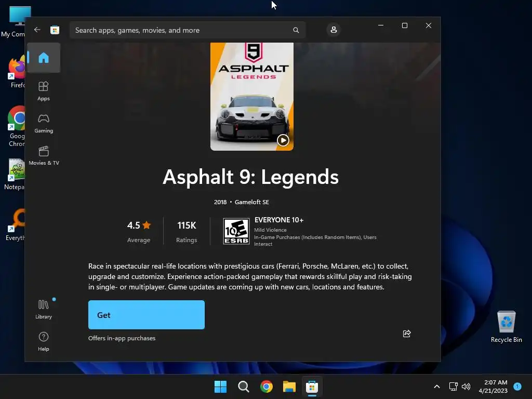Click the Asphalt 9: Legends title

click(251, 177)
